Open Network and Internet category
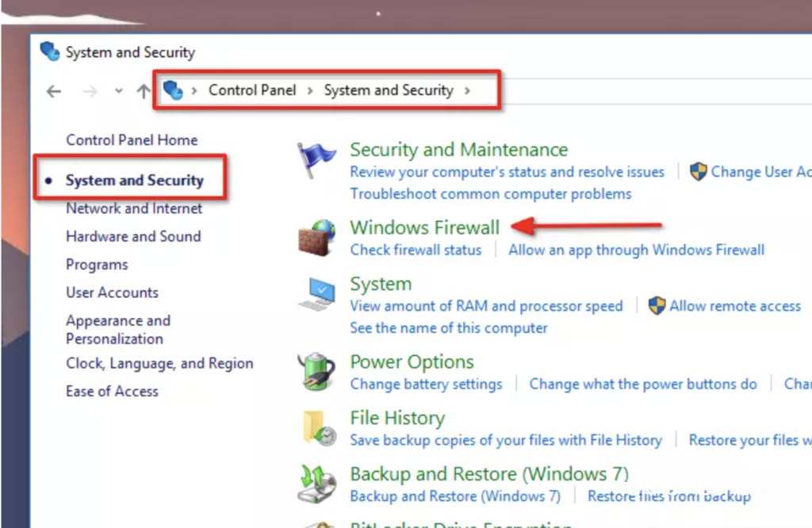This screenshot has height=528, width=812. (x=134, y=208)
